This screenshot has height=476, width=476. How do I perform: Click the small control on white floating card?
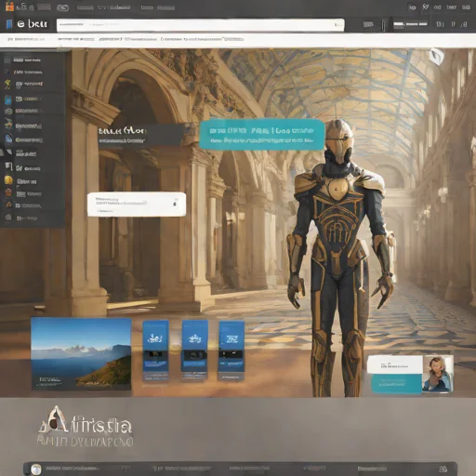click(x=175, y=204)
